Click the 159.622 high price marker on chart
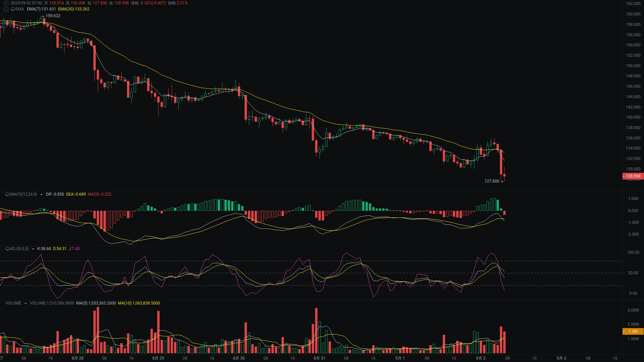 tap(53, 16)
